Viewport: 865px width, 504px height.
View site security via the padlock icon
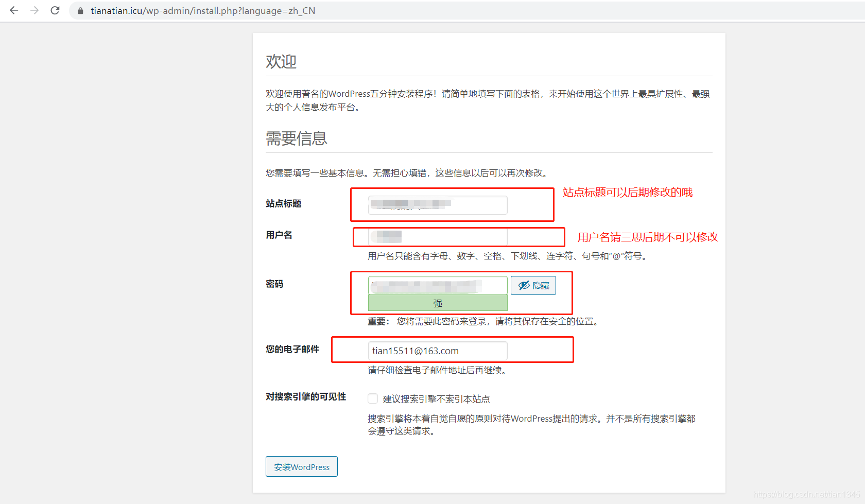pyautogui.click(x=80, y=11)
